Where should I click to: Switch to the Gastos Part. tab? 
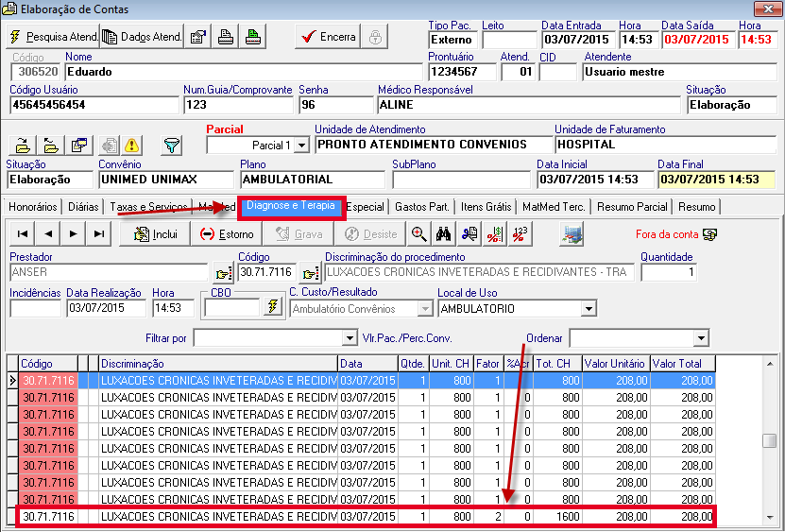click(423, 206)
